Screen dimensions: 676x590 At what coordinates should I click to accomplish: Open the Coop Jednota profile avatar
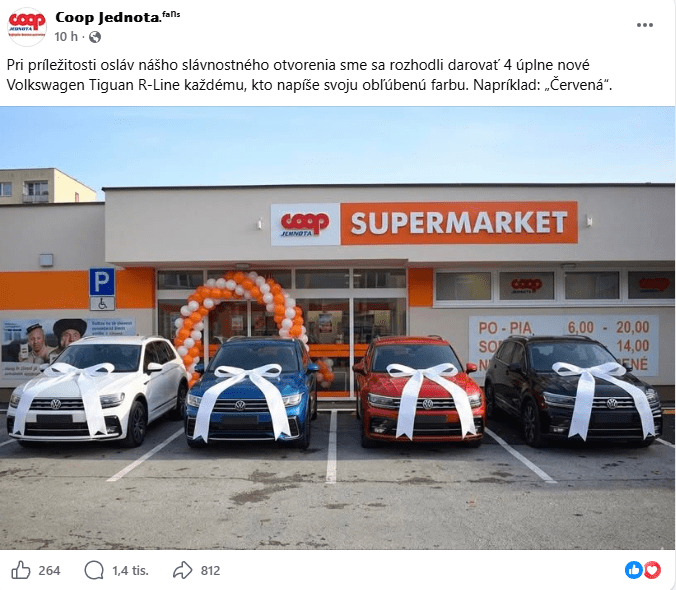pyautogui.click(x=27, y=26)
